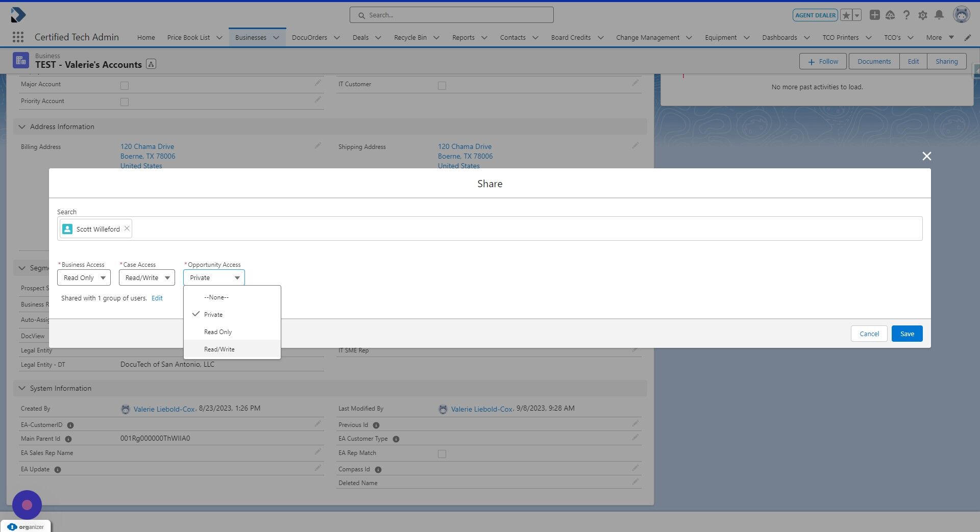The width and height of the screenshot is (980, 532).
Task: Edit navigation bar with pencil icon
Action: coord(968,37)
